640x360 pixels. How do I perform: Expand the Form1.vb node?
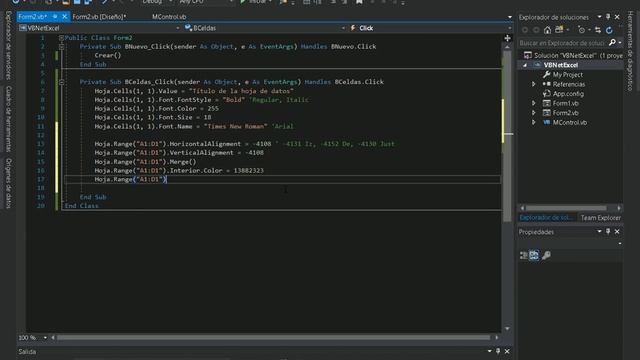click(x=533, y=103)
